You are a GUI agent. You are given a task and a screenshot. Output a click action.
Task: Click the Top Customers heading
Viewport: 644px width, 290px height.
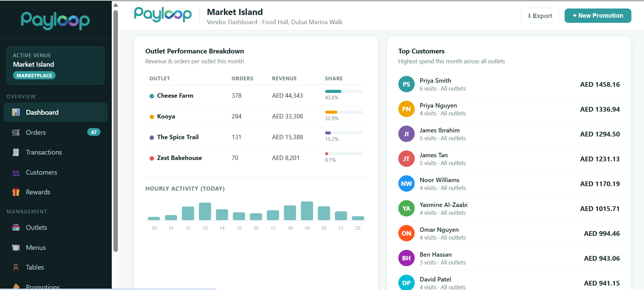(421, 51)
